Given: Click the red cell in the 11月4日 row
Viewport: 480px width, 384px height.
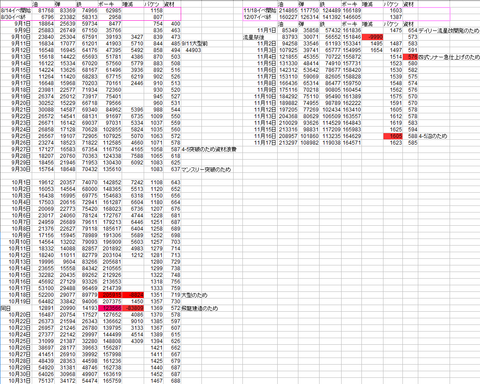Looking at the screenshot, I should 410,57.
